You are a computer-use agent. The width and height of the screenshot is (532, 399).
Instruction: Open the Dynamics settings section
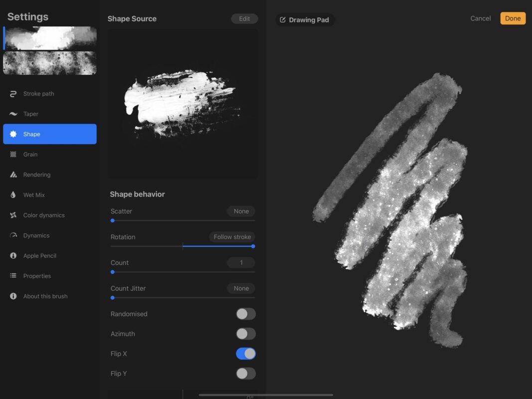(x=36, y=235)
